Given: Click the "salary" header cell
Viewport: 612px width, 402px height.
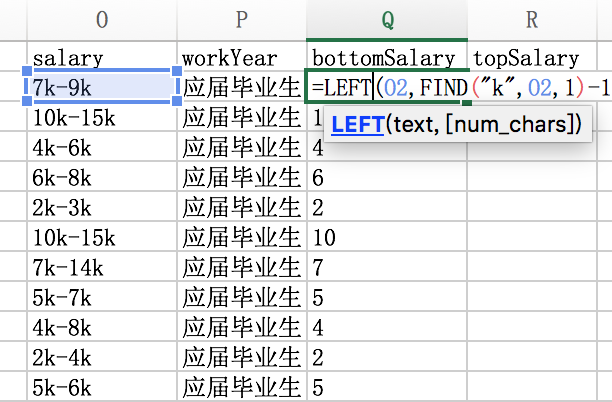Looking at the screenshot, I should (x=102, y=58).
